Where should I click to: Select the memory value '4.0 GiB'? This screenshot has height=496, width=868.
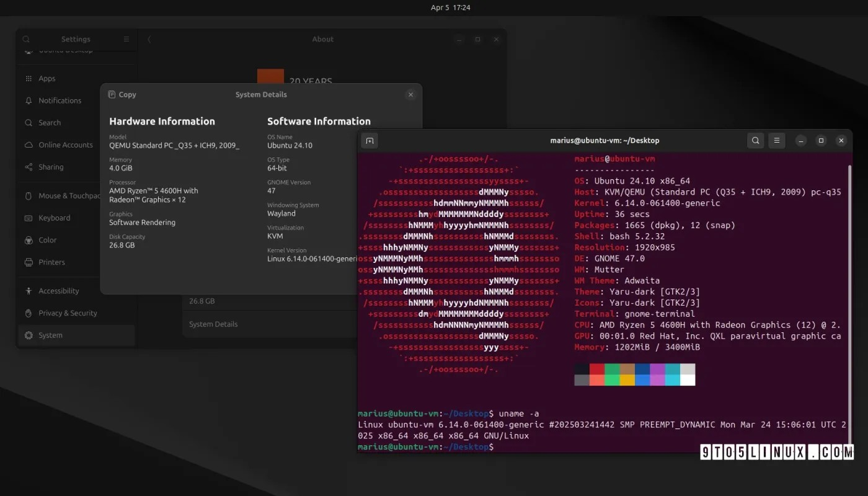pos(121,169)
